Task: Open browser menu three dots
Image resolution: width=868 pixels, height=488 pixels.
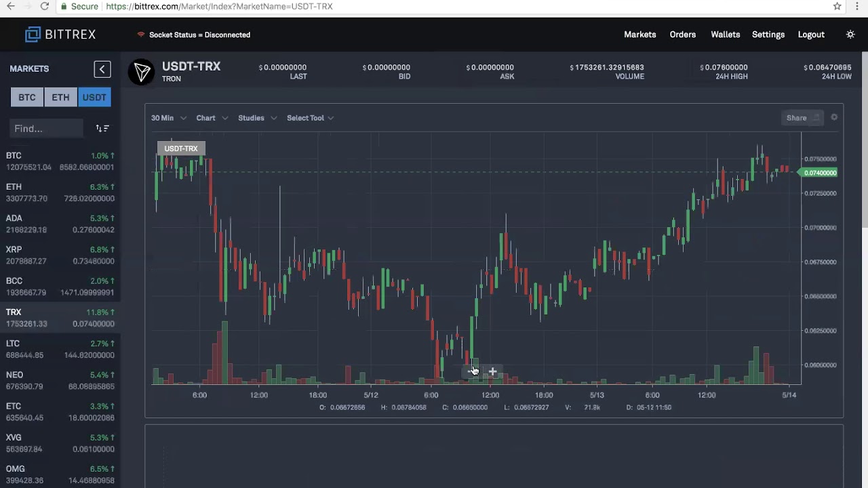Action: click(858, 6)
